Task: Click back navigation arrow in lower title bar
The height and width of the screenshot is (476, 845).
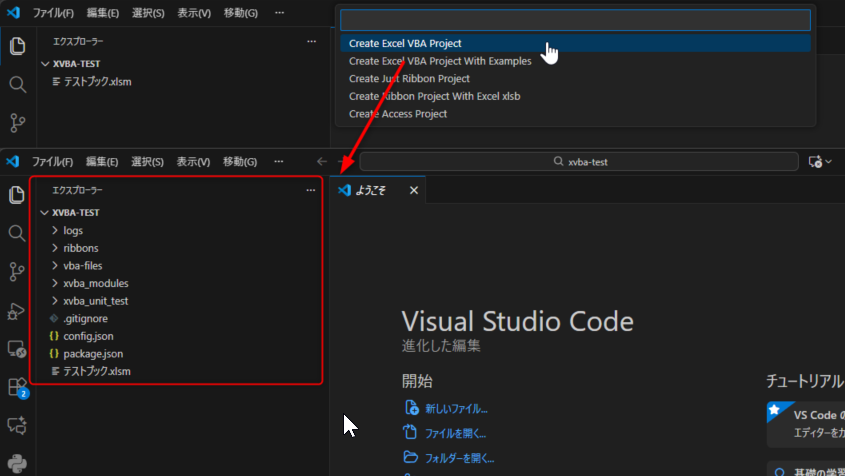Action: [x=322, y=161]
